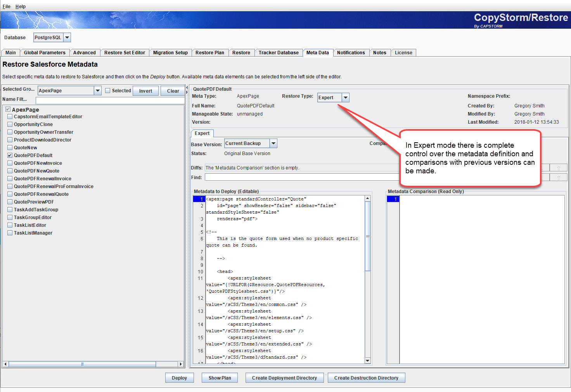The height and width of the screenshot is (392, 571).
Task: Click scroll-down arrow of Metadata to Deploy editor
Action: point(368,361)
